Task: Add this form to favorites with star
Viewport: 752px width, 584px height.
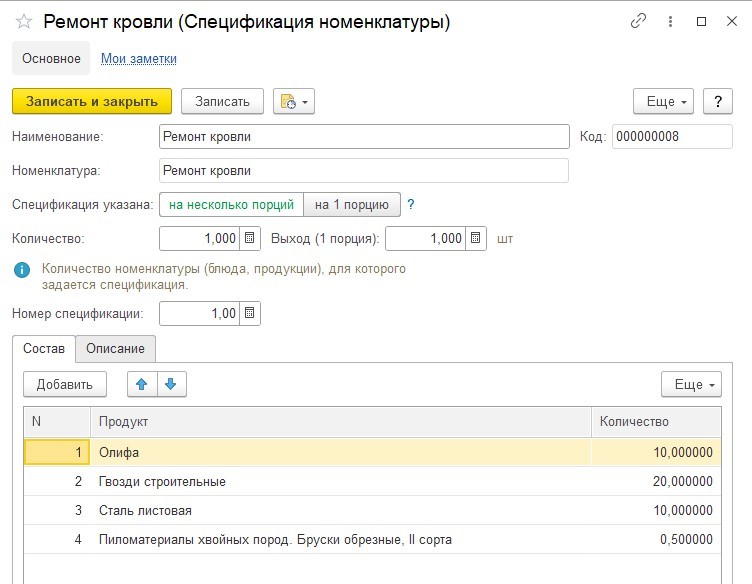Action: 23,21
